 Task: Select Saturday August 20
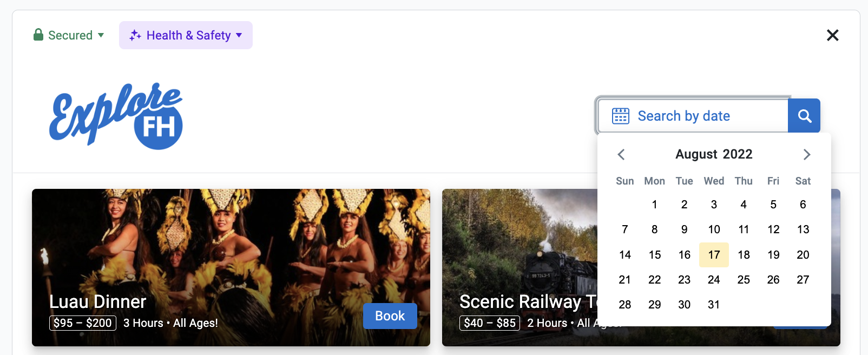pyautogui.click(x=803, y=255)
